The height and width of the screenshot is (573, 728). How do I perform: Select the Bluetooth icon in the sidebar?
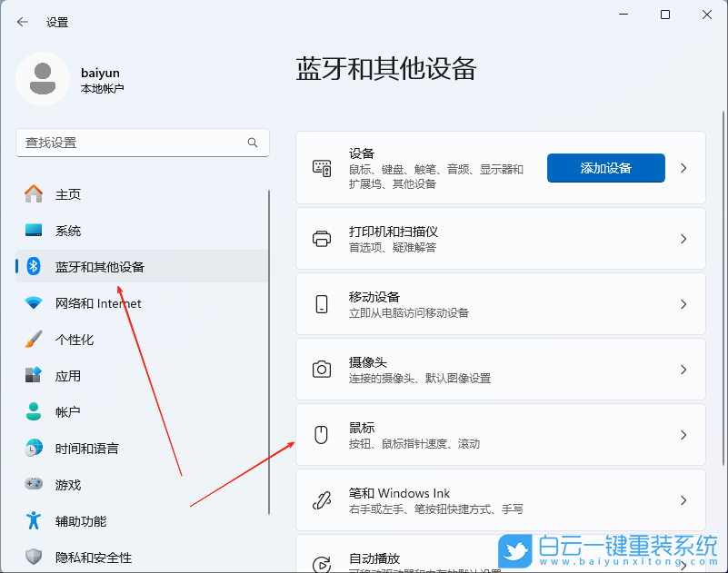click(x=34, y=266)
